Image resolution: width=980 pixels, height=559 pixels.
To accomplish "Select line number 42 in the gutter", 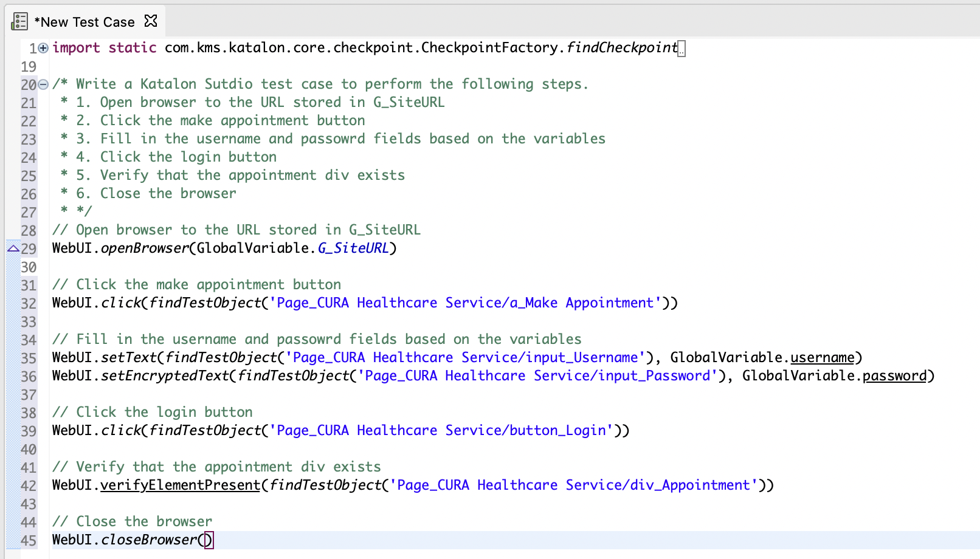I will (28, 486).
